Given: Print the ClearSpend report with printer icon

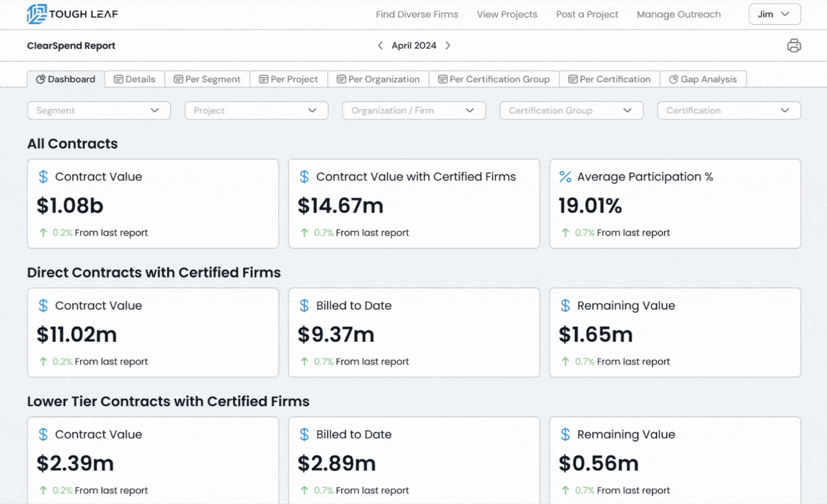Looking at the screenshot, I should [x=794, y=45].
